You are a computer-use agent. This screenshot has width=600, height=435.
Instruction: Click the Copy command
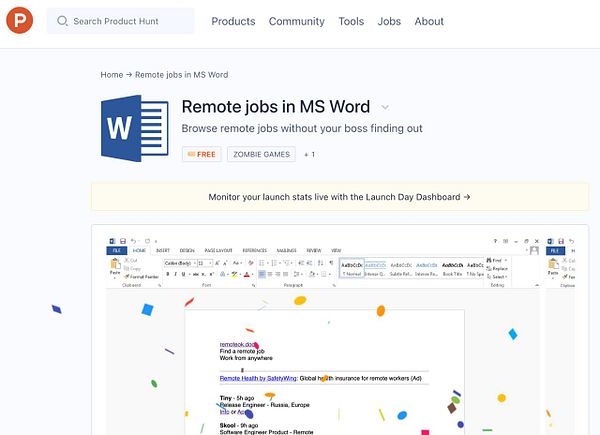coord(132,269)
